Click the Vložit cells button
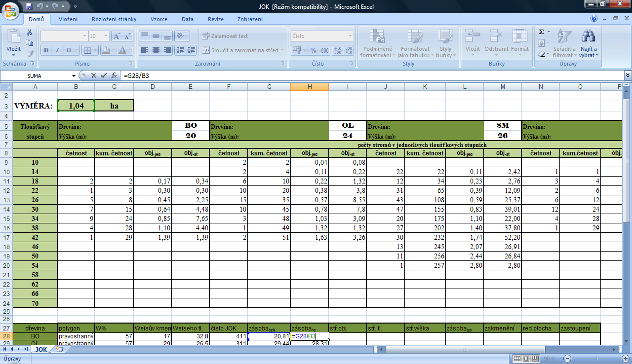Screen dimensions: 632x364 473,43
